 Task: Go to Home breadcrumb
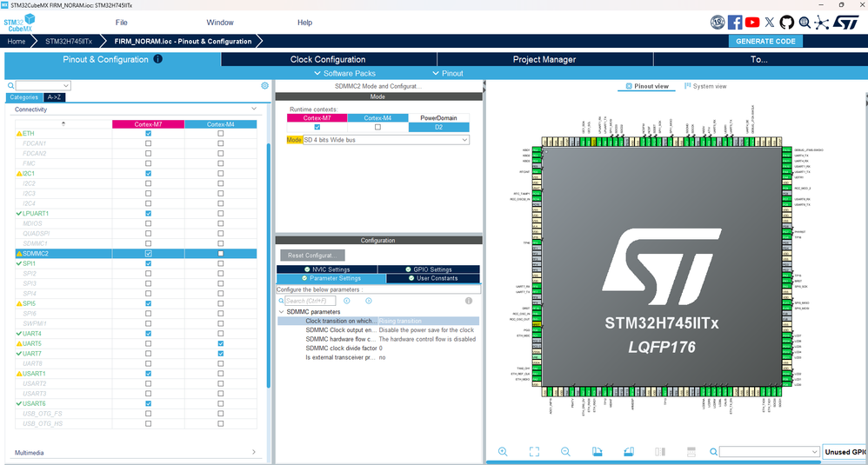pos(17,41)
